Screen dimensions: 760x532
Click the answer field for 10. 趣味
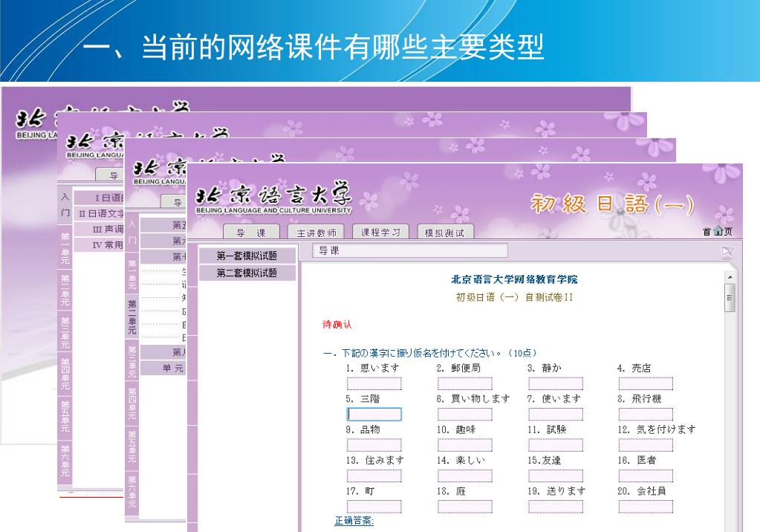click(465, 445)
